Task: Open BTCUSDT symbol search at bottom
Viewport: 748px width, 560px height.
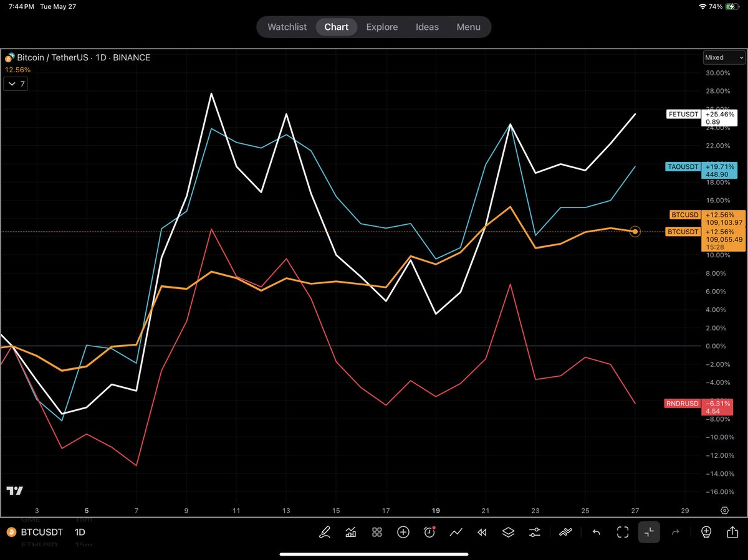Action: click(41, 533)
